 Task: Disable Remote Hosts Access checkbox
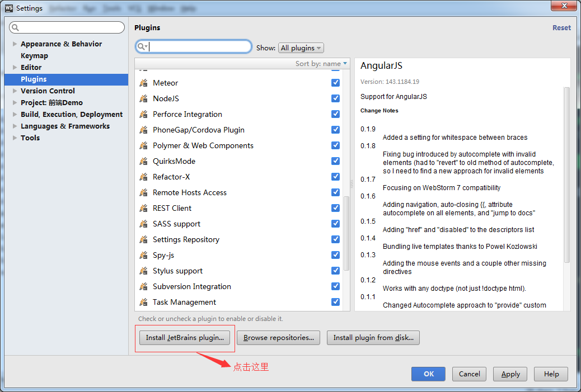[x=335, y=192]
